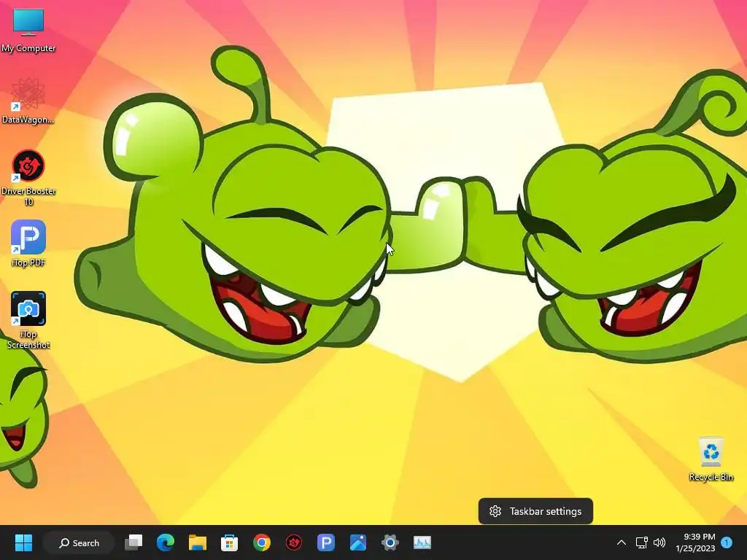Open Photos app from taskbar
The image size is (747, 560).
click(x=357, y=542)
